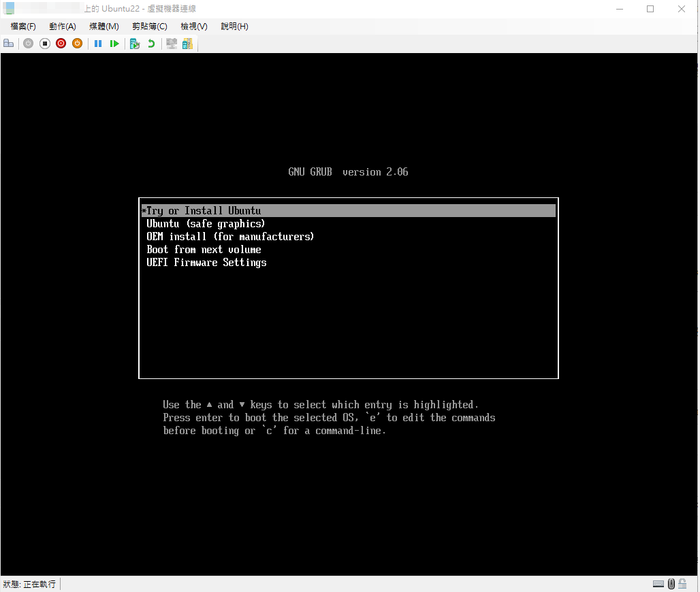The width and height of the screenshot is (700, 592).
Task: Save VM state with orange power icon
Action: coord(77,44)
